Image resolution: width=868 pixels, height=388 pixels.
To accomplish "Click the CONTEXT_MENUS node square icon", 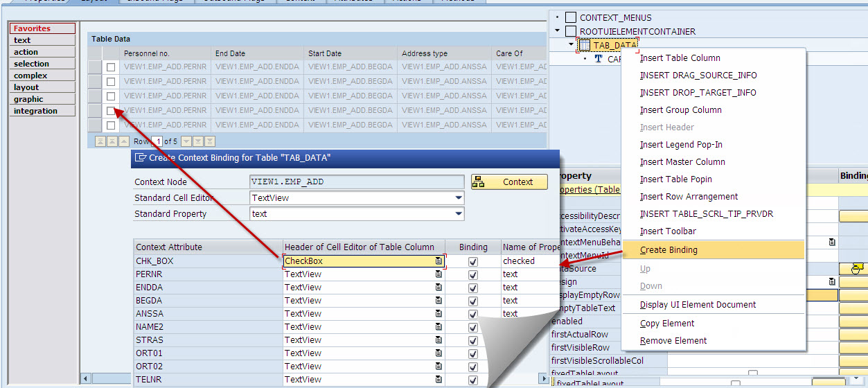I will (571, 17).
